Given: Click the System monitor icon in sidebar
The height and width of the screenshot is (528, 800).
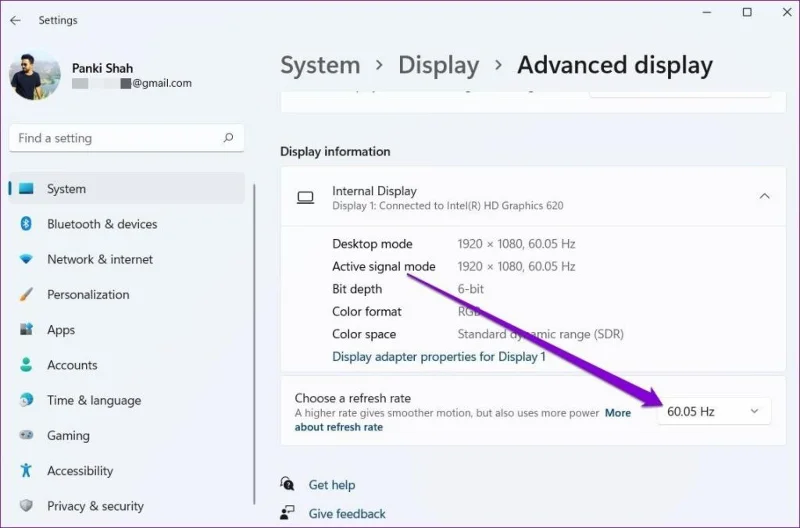Looking at the screenshot, I should click(x=26, y=189).
